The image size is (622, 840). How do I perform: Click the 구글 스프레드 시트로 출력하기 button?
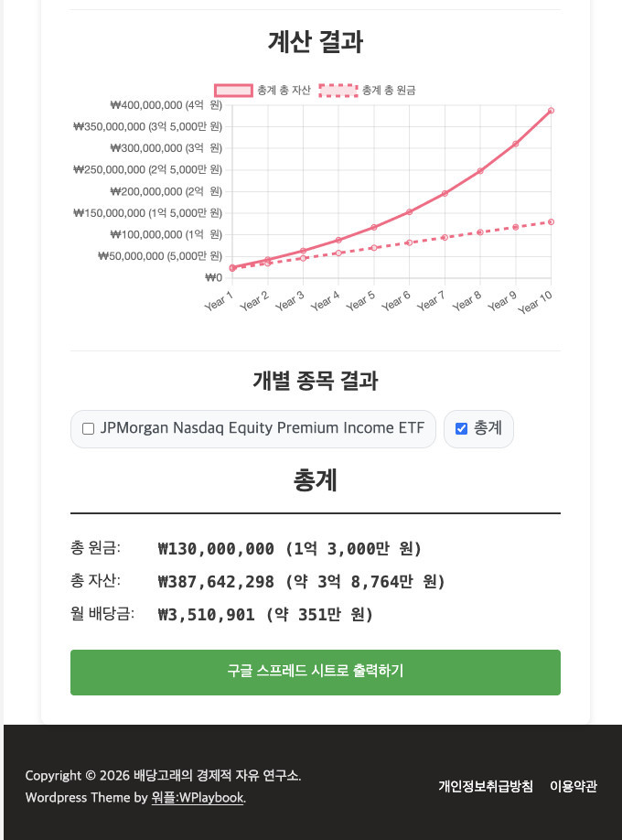(x=316, y=672)
